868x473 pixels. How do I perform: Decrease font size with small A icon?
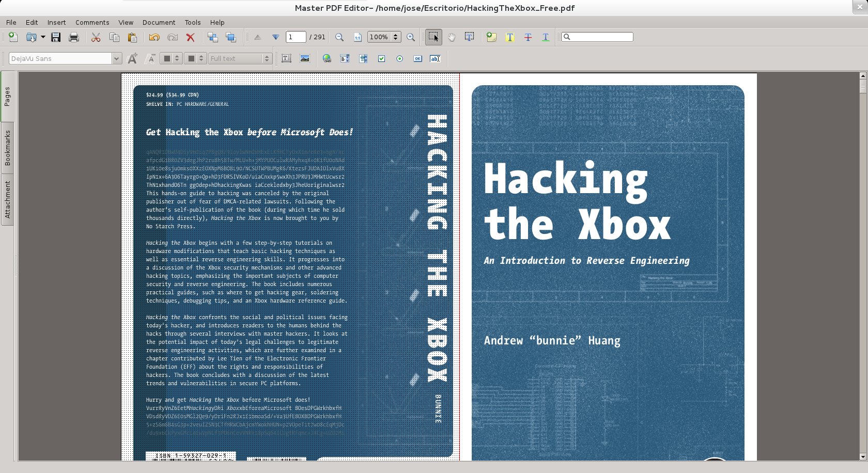coord(151,58)
